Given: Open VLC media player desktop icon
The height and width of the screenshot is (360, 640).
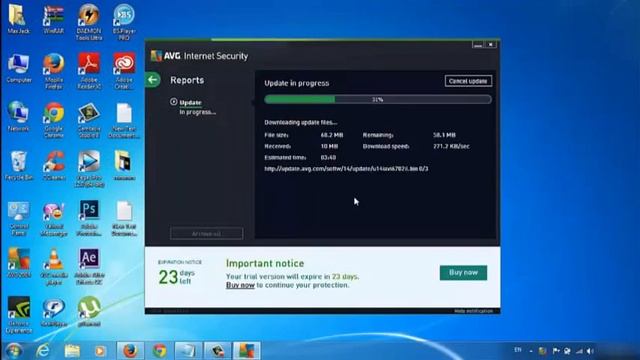Looking at the screenshot, I should point(53,266).
